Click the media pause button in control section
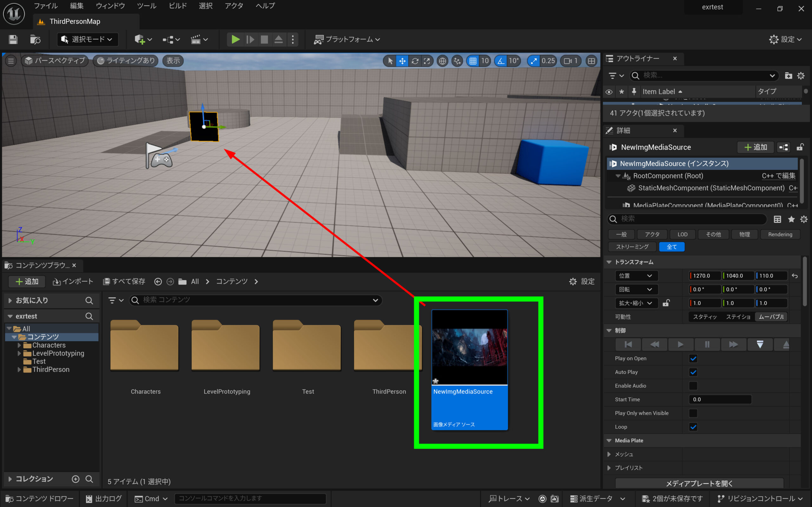 [x=707, y=344]
